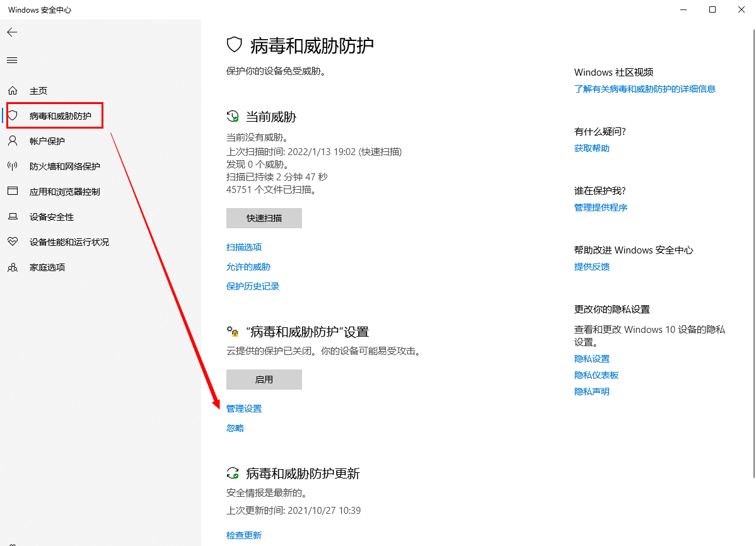Click the shield icon in page heading

(x=235, y=45)
